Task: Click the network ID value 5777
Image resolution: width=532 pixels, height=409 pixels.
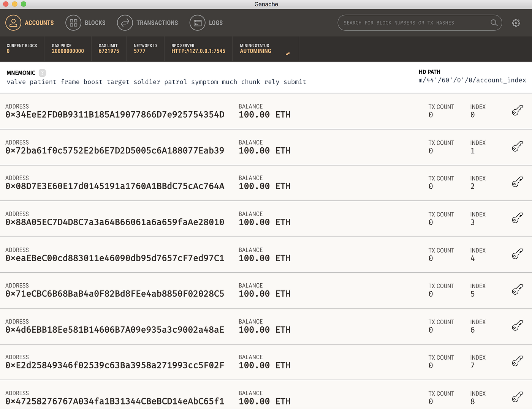Action: (139, 51)
